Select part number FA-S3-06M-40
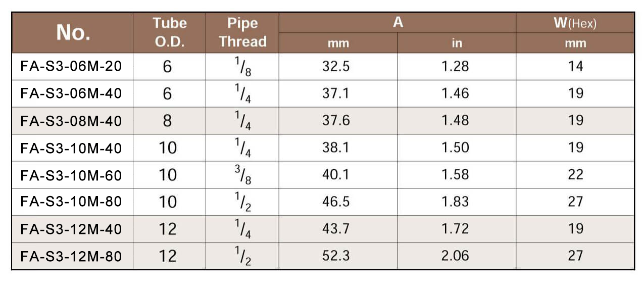The image size is (644, 288). coord(71,93)
